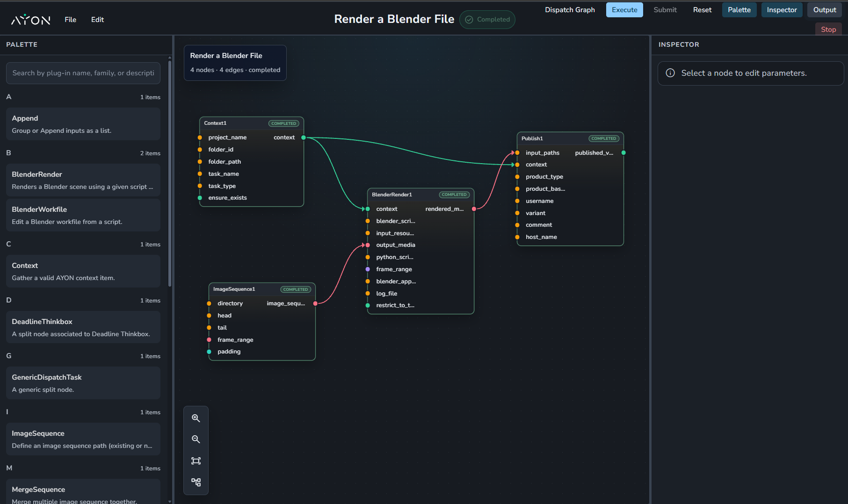Select the BlenderRender1 node header
848x504 pixels.
click(x=420, y=194)
